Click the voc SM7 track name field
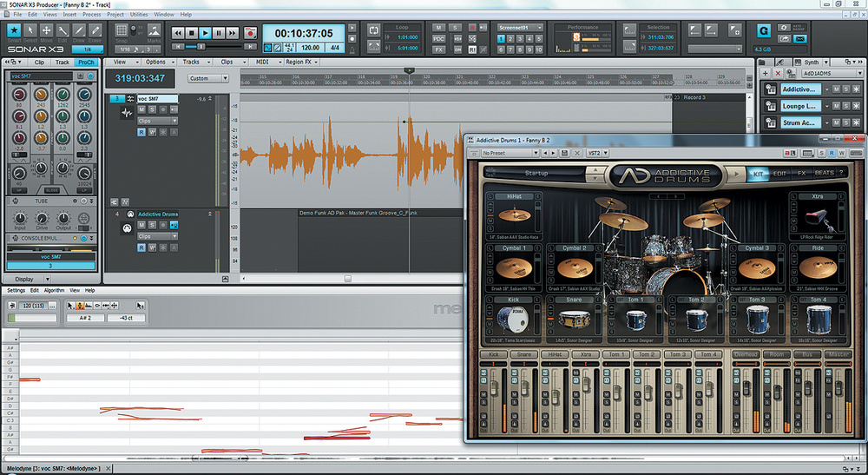 157,98
